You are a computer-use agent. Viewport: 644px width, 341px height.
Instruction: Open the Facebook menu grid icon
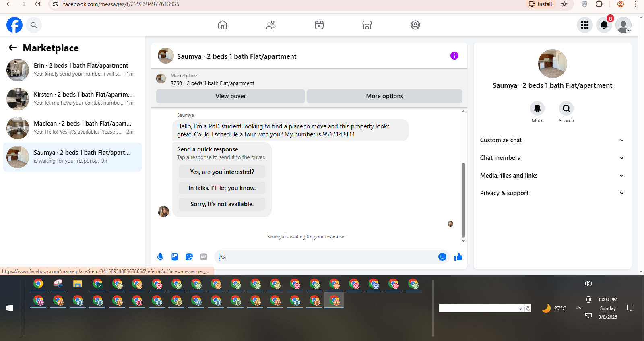[x=585, y=25]
